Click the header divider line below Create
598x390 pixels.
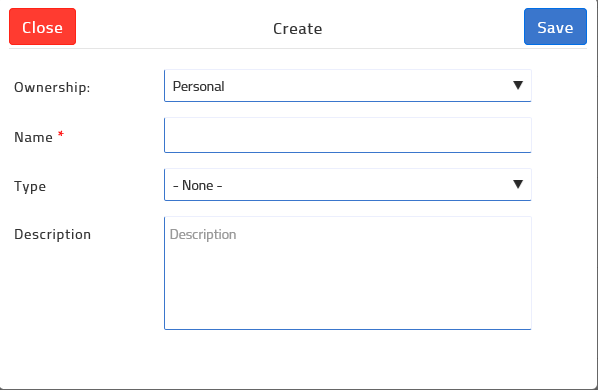297,48
